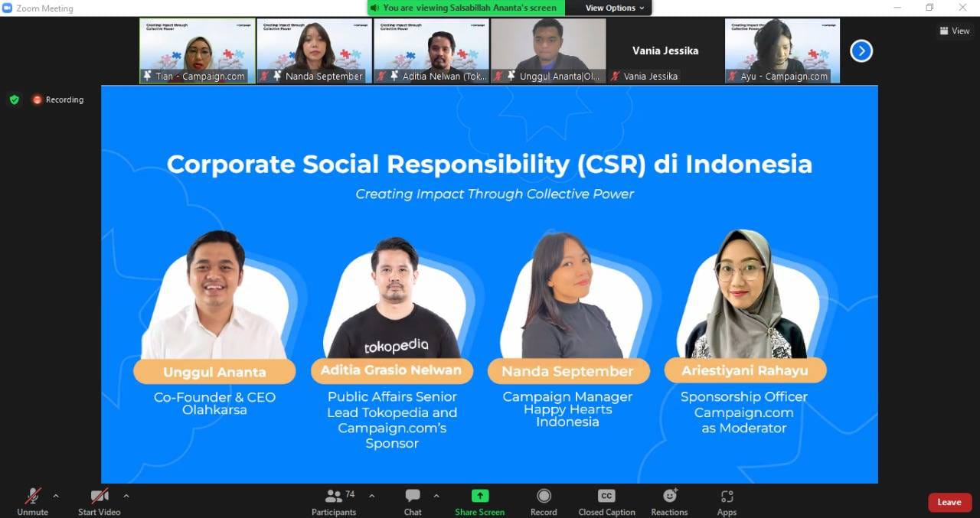980x518 pixels.
Task: Click muted mic icon on Unggul Ananta's tile
Action: 498,76
